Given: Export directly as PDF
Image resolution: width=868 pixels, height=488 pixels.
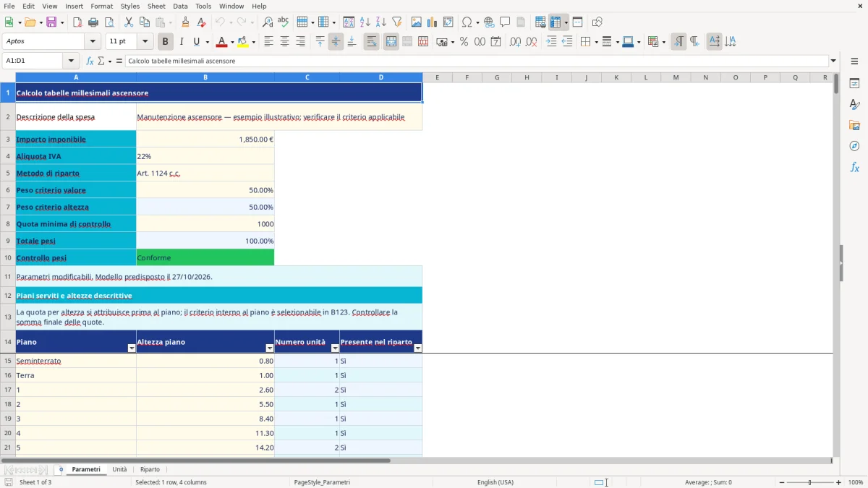Looking at the screenshot, I should (x=77, y=22).
